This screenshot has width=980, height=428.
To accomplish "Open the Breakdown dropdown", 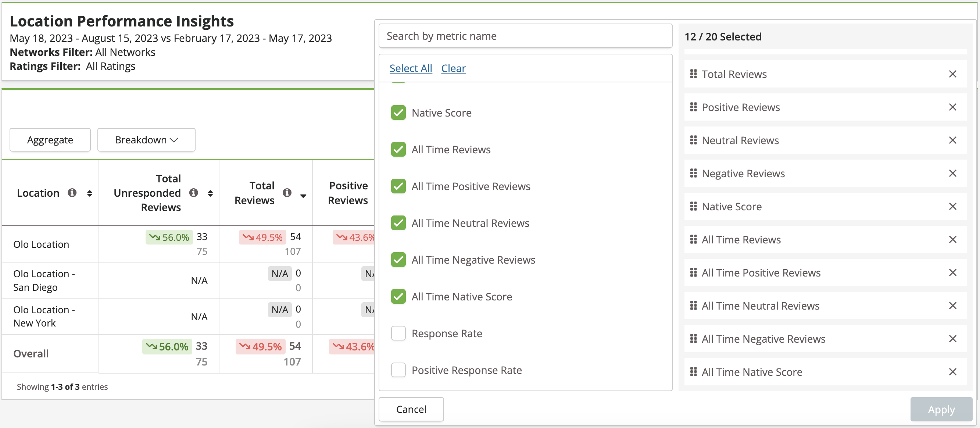I will [x=146, y=140].
